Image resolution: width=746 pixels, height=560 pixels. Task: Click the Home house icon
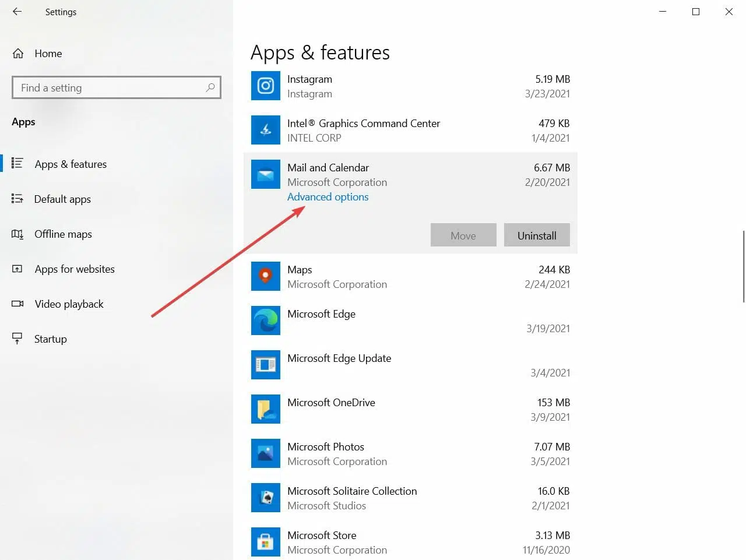click(x=18, y=54)
